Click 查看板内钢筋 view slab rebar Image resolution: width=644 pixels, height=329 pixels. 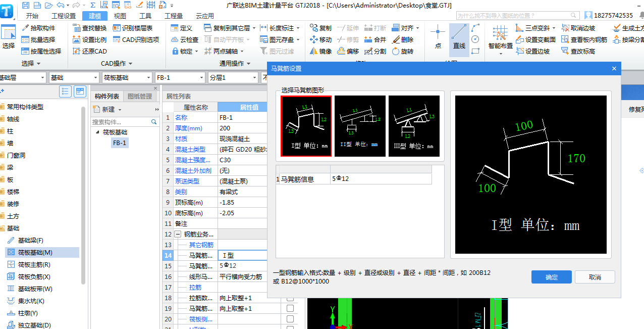click(x=584, y=39)
